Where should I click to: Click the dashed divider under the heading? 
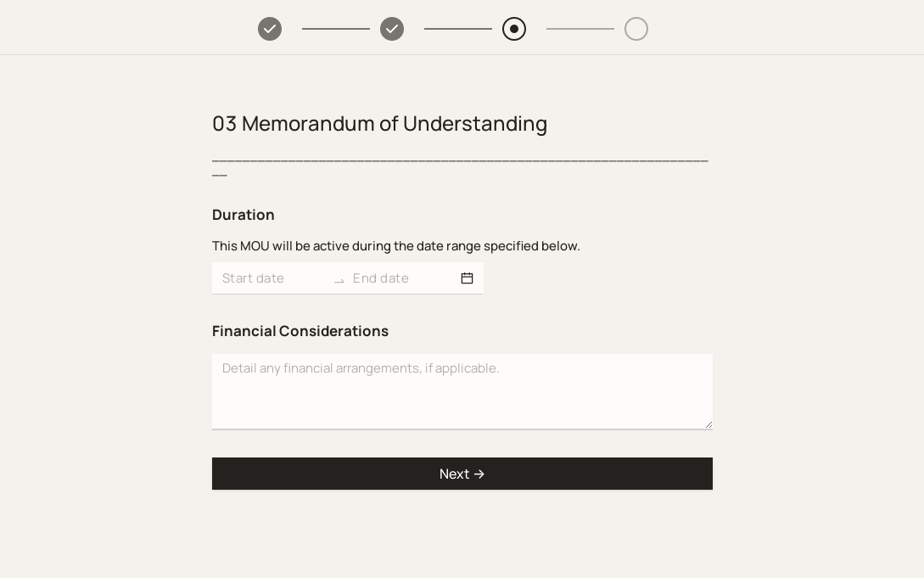pyautogui.click(x=460, y=160)
